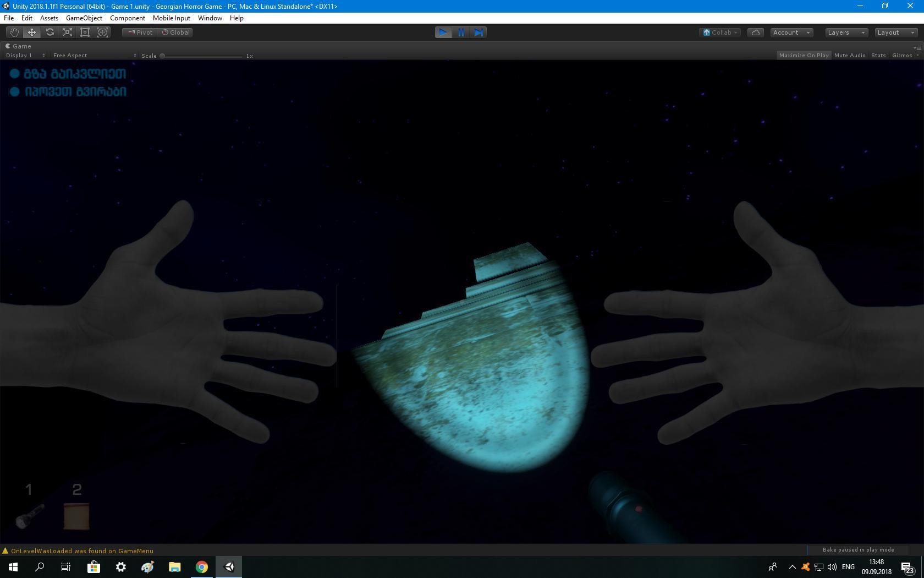Open the Collab dropdown

pyautogui.click(x=720, y=32)
